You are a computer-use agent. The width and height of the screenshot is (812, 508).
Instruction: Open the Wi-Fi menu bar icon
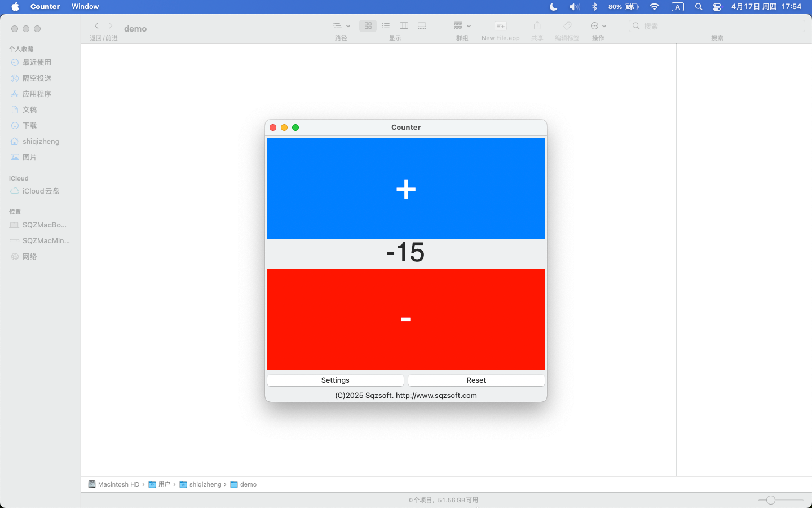tap(654, 7)
